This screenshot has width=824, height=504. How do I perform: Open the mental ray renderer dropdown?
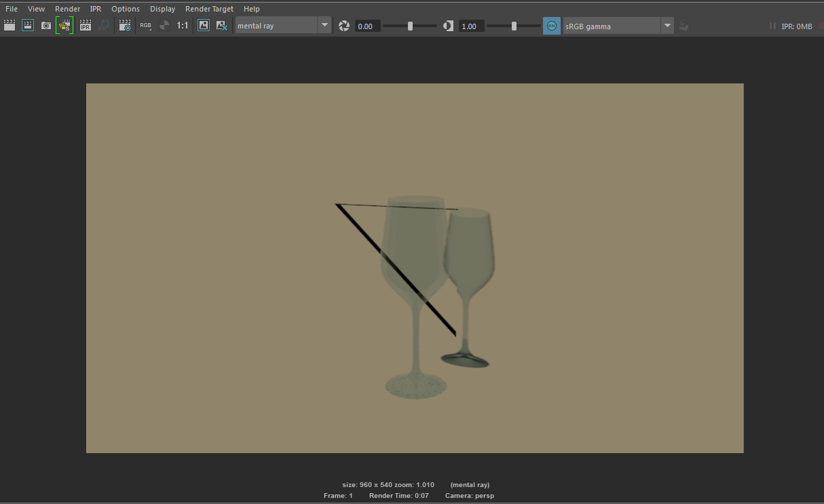tap(282, 26)
